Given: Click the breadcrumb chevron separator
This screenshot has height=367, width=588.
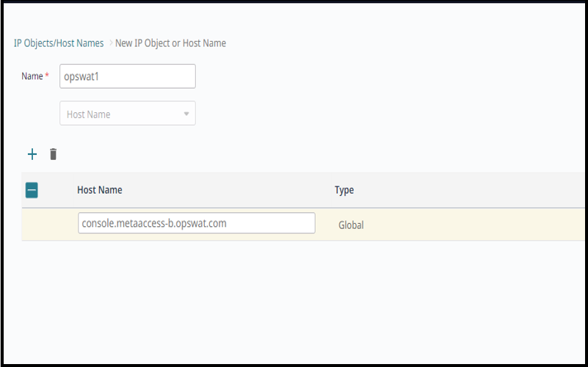Looking at the screenshot, I should tap(111, 43).
